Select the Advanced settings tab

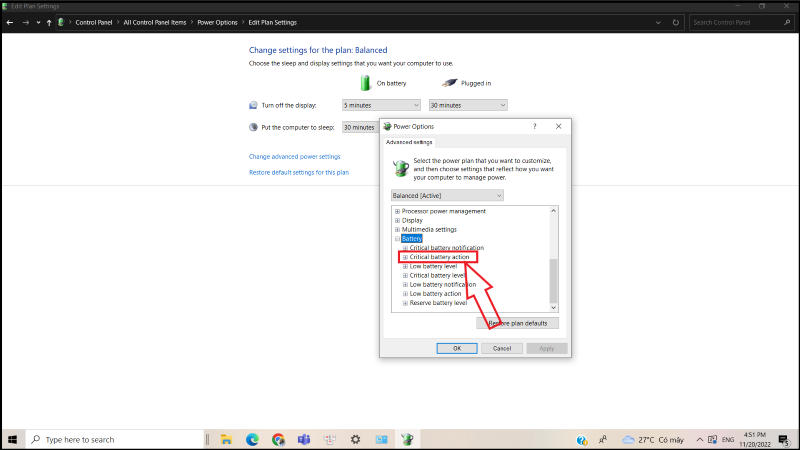[409, 142]
